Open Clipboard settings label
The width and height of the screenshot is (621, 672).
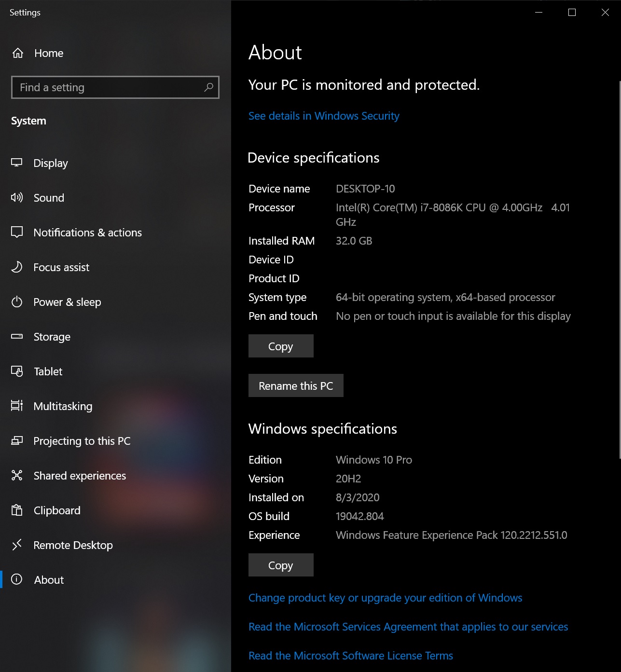[57, 510]
